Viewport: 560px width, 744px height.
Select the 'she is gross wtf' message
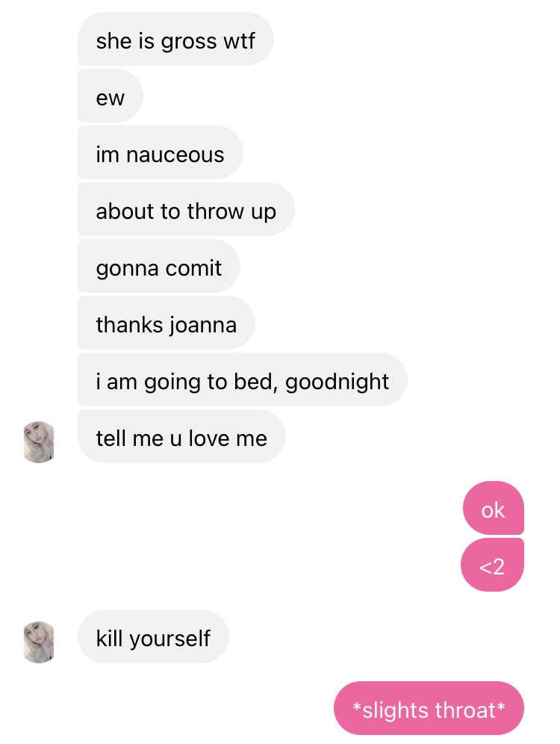pos(175,39)
